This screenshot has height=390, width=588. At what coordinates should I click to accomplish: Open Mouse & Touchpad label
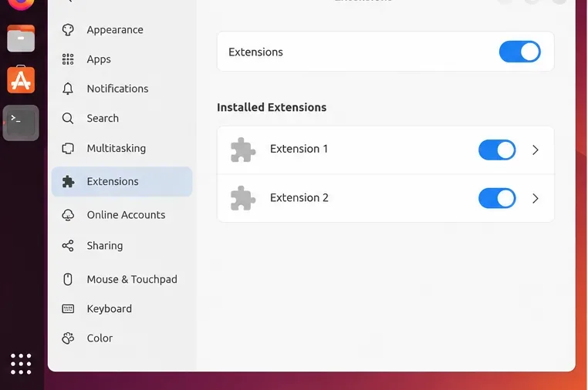(x=132, y=279)
